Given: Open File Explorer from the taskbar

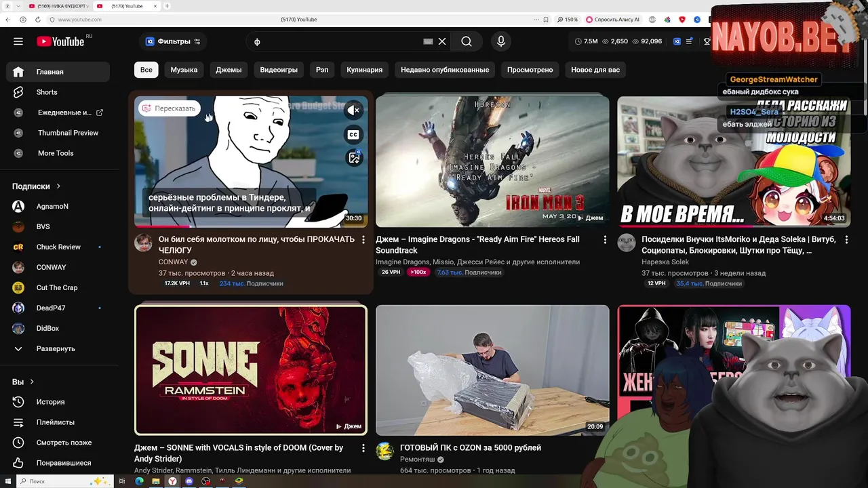Looking at the screenshot, I should 156,481.
